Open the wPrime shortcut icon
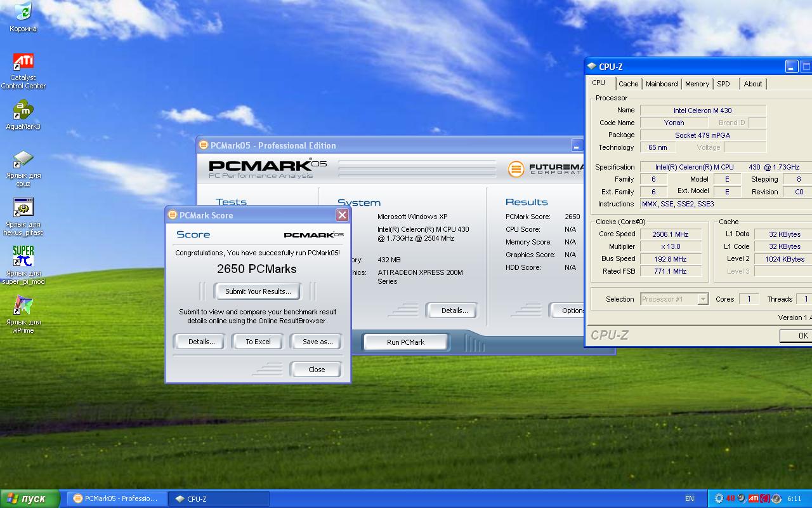 click(23, 314)
